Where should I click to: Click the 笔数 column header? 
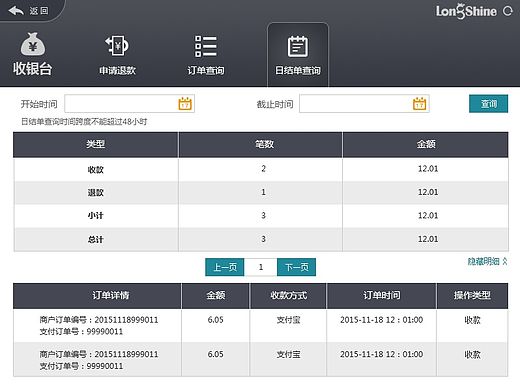pos(264,144)
